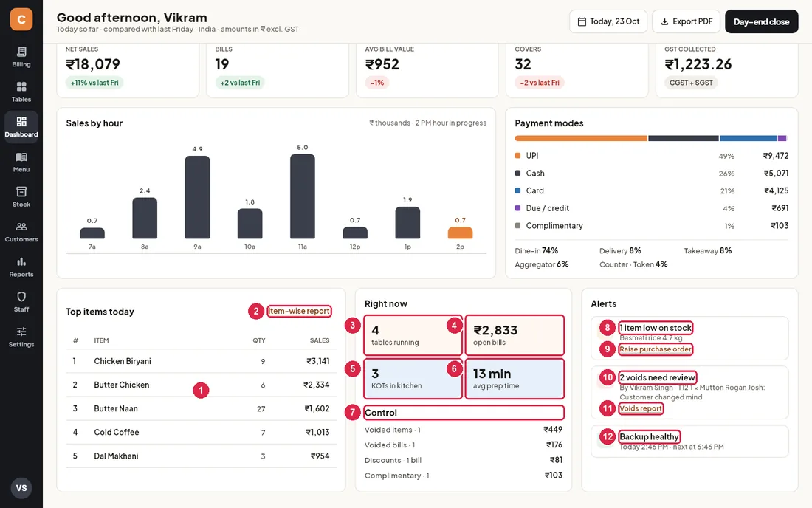Open the VS user avatar
The width and height of the screenshot is (812, 508).
[x=21, y=488]
